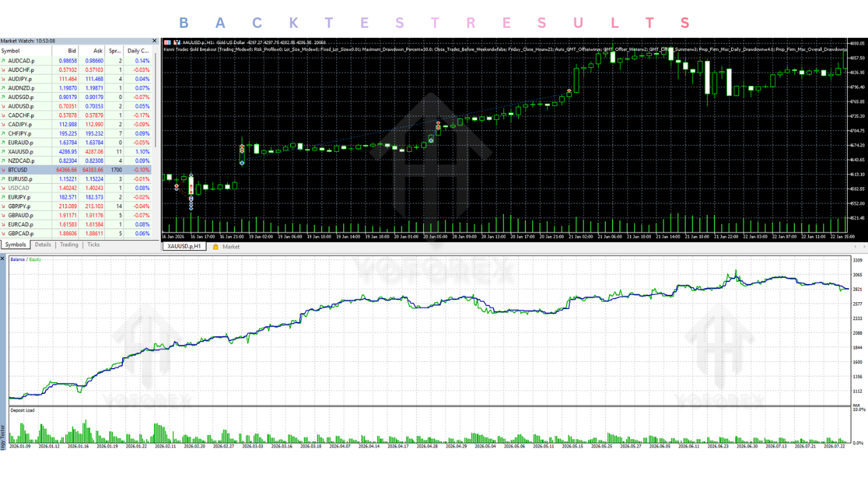Click the XAUUSD.p bid price 4286.95
This screenshot has width=868, height=488.
pyautogui.click(x=68, y=152)
